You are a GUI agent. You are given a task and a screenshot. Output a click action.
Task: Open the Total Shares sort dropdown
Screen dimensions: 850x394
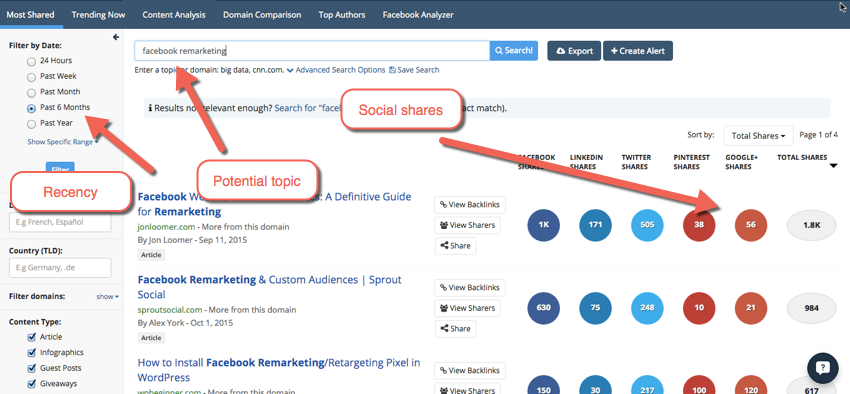point(758,135)
